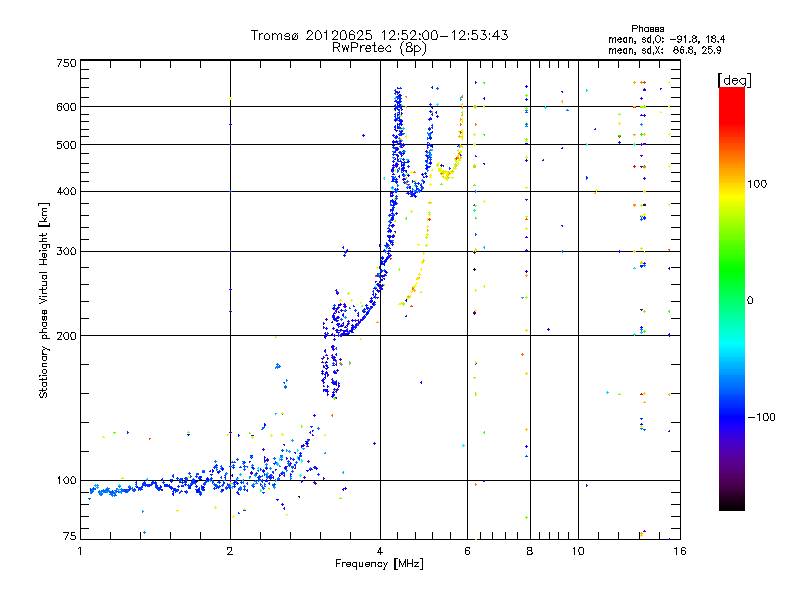This screenshot has height=600, width=800.
Task: Click the x-axis '2' tick label
Action: [230, 551]
